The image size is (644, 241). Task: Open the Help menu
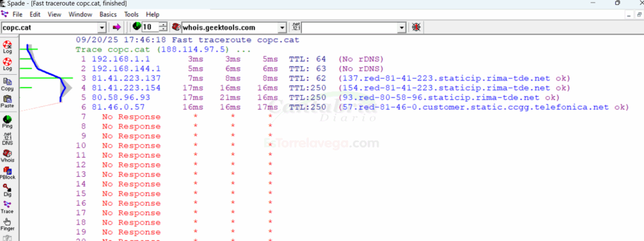[152, 14]
